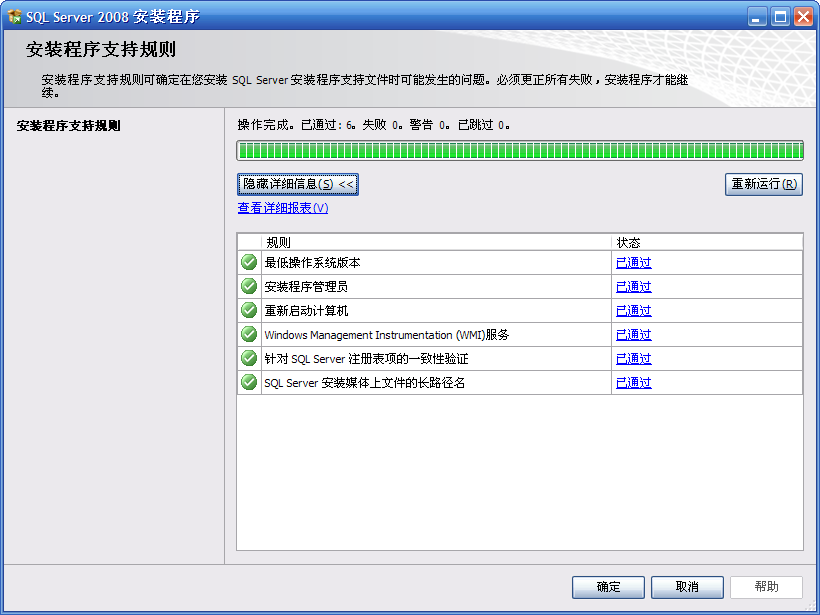Click green check icon for 最低操作系统版本
Image resolution: width=820 pixels, height=615 pixels.
coord(249,262)
